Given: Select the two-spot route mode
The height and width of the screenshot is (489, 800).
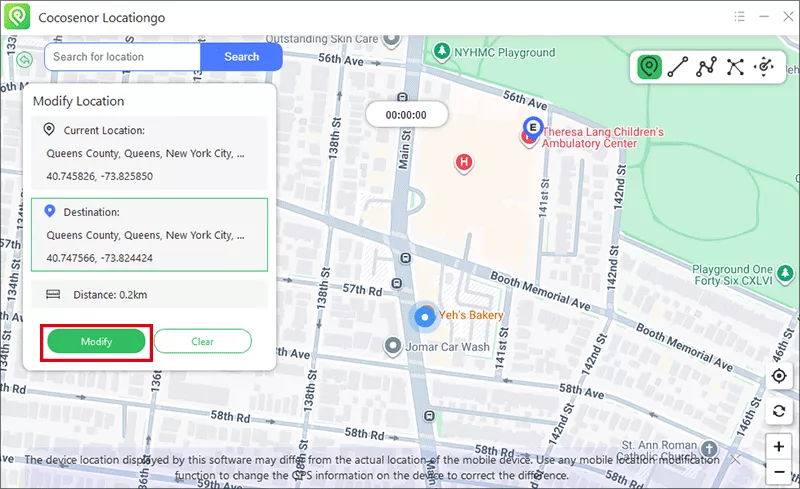Looking at the screenshot, I should point(678,67).
